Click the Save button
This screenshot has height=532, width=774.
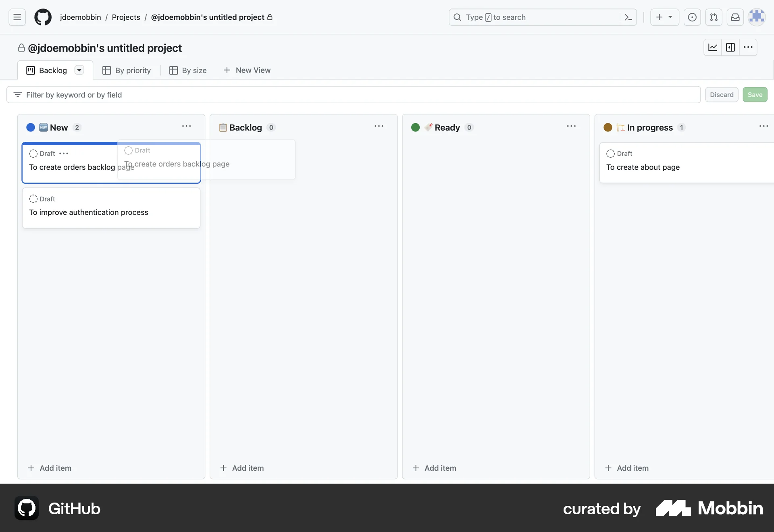click(755, 94)
